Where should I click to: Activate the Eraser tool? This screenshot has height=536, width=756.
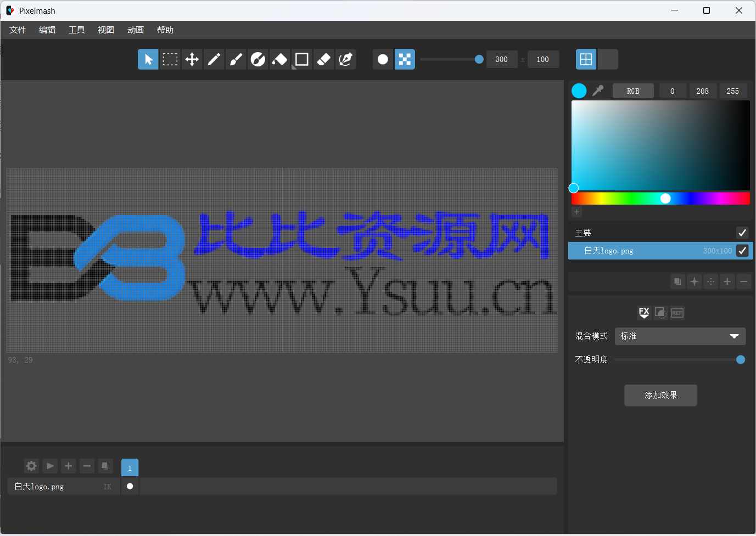click(x=324, y=59)
